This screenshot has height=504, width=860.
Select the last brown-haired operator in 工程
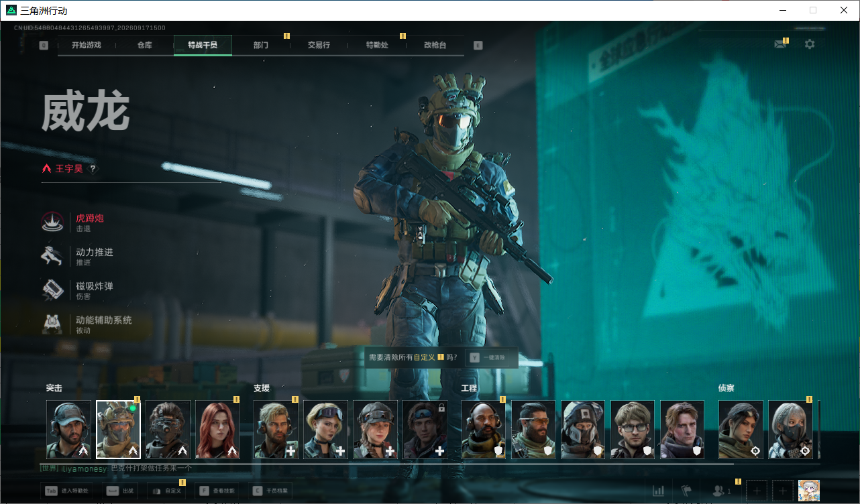pyautogui.click(x=683, y=430)
